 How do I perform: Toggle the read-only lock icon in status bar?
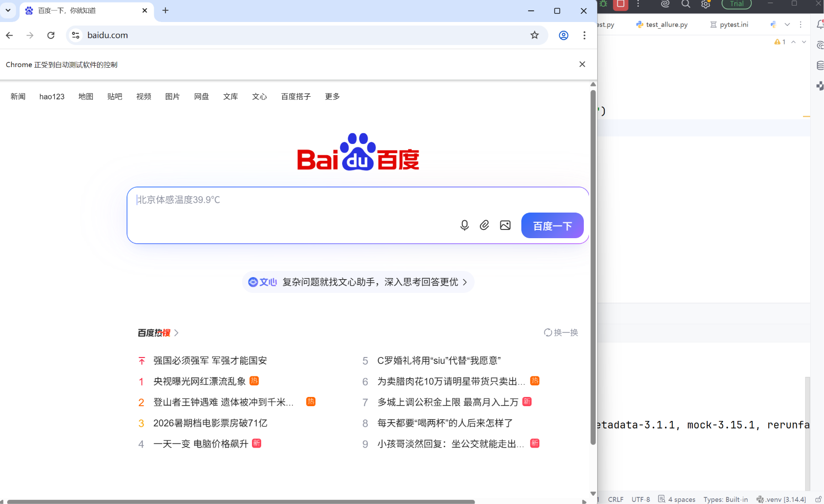(818, 499)
